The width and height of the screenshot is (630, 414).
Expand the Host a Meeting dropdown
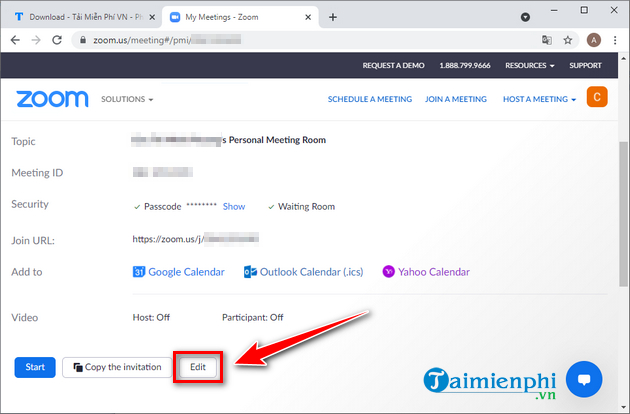[x=539, y=99]
